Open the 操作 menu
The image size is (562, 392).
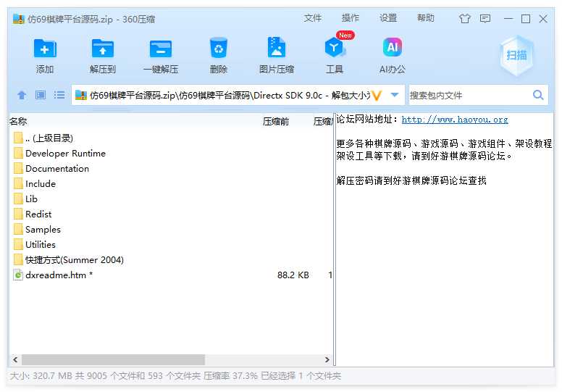click(351, 18)
